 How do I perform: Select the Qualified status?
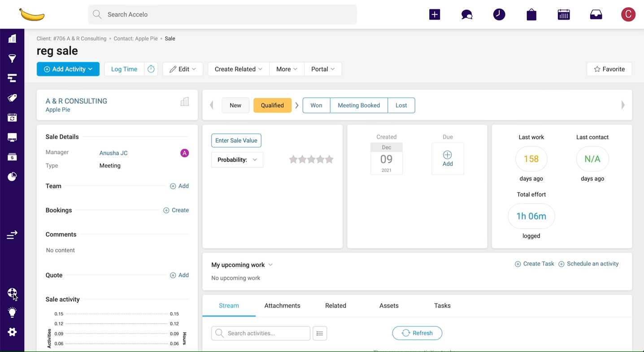[272, 105]
